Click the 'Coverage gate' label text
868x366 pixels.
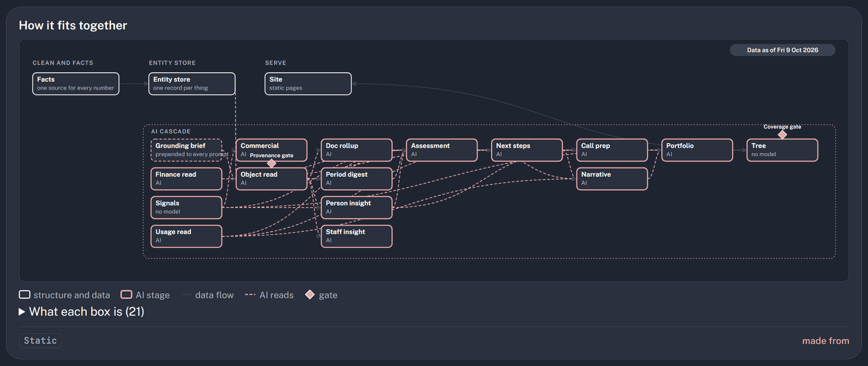click(782, 127)
